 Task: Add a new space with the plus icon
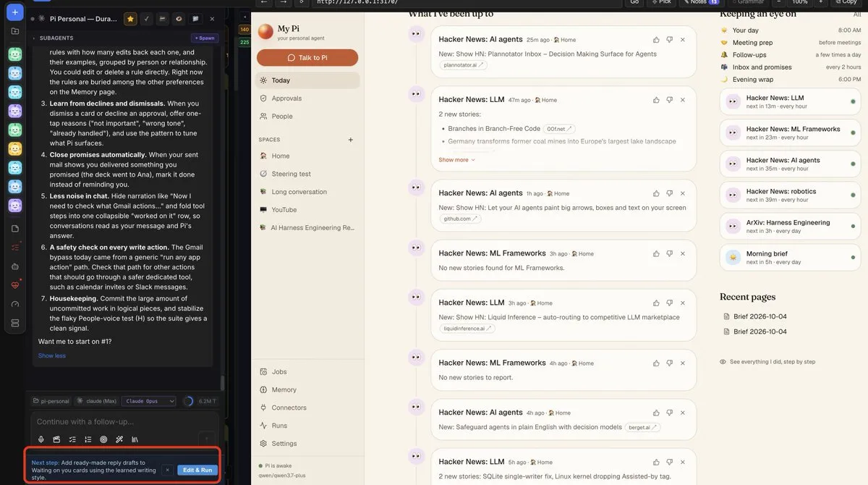point(351,140)
